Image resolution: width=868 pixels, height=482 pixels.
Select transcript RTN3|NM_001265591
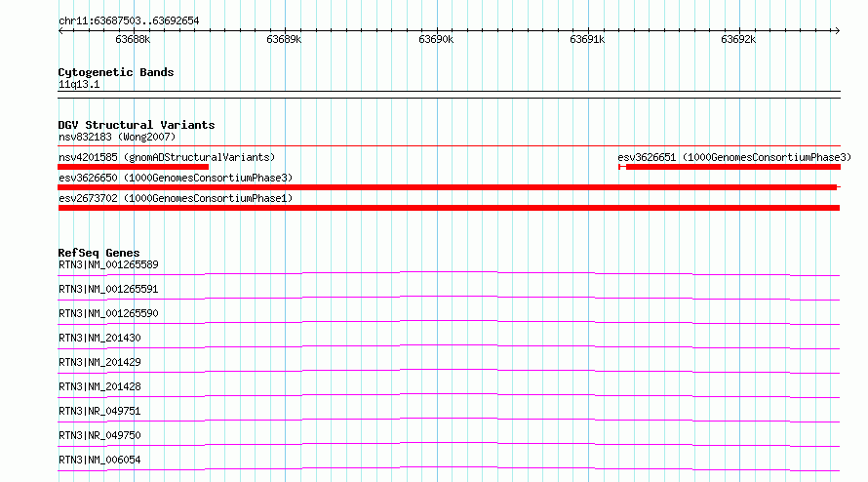point(108,289)
